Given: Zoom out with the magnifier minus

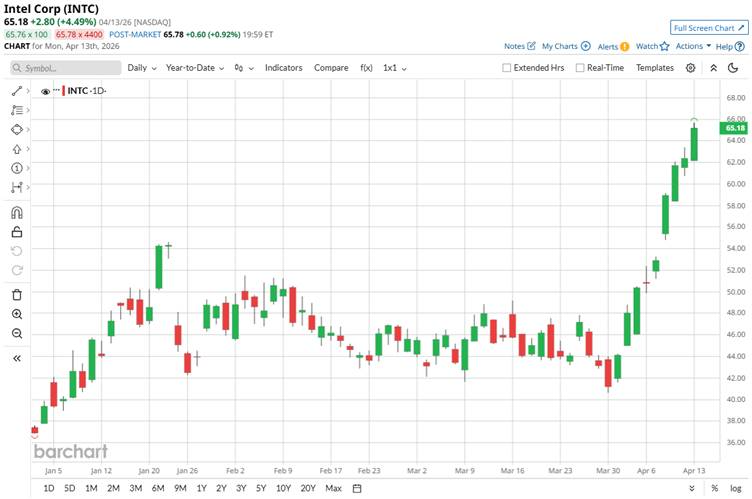Looking at the screenshot, I should tap(17, 333).
